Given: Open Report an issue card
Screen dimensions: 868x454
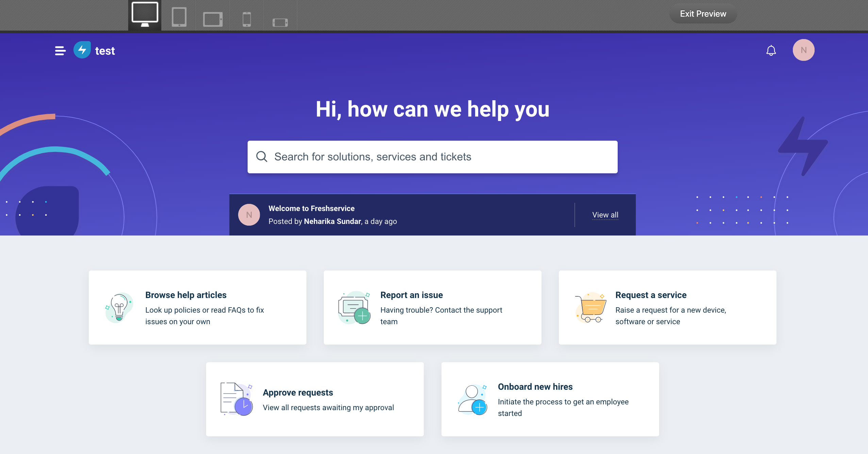Looking at the screenshot, I should coord(432,308).
